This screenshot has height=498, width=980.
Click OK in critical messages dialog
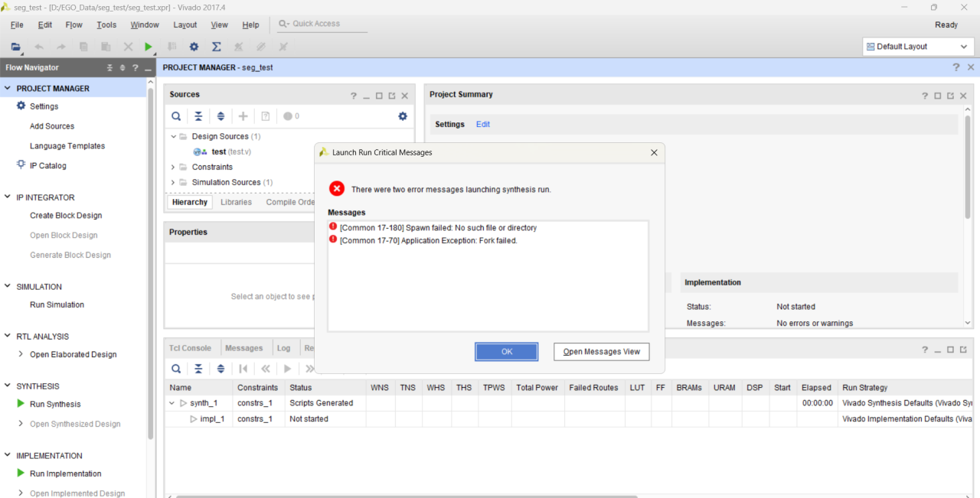507,351
